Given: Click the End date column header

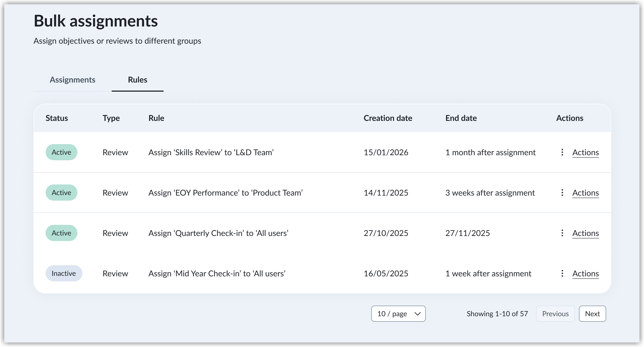Looking at the screenshot, I should (x=461, y=118).
